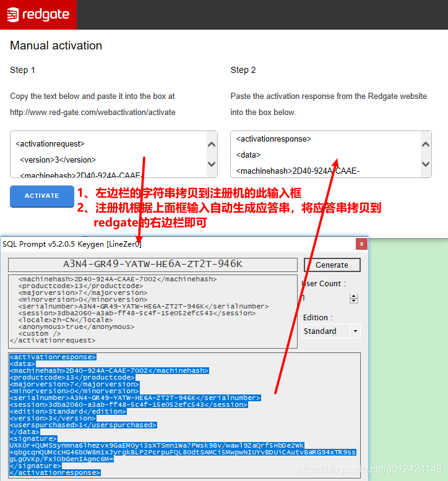This screenshot has width=448, height=481.
Task: Close the SQL Prompt Keygen window
Action: coord(361,244)
